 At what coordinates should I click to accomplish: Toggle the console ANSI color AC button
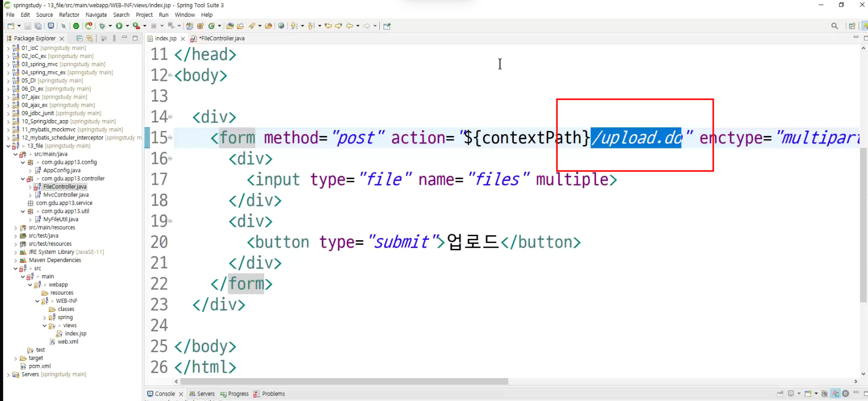click(835, 393)
